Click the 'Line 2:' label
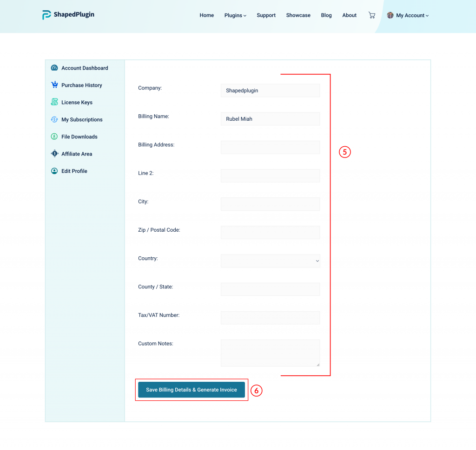 point(145,173)
